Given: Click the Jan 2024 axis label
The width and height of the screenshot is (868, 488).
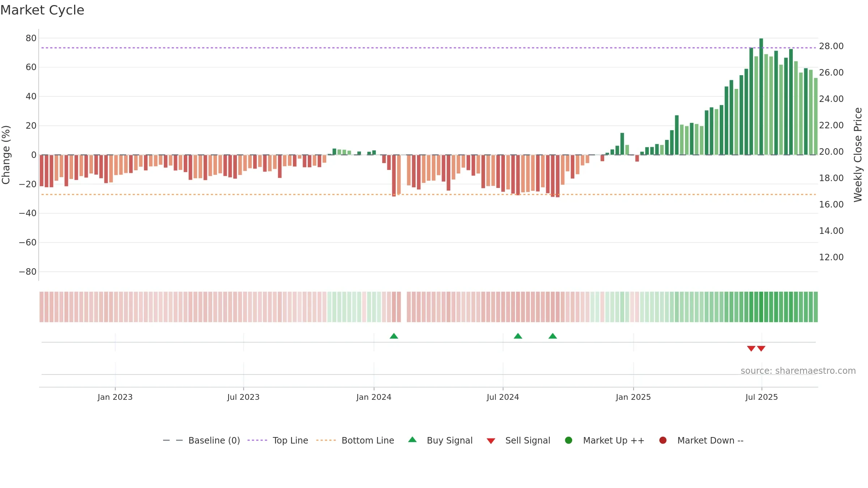Looking at the screenshot, I should (374, 397).
